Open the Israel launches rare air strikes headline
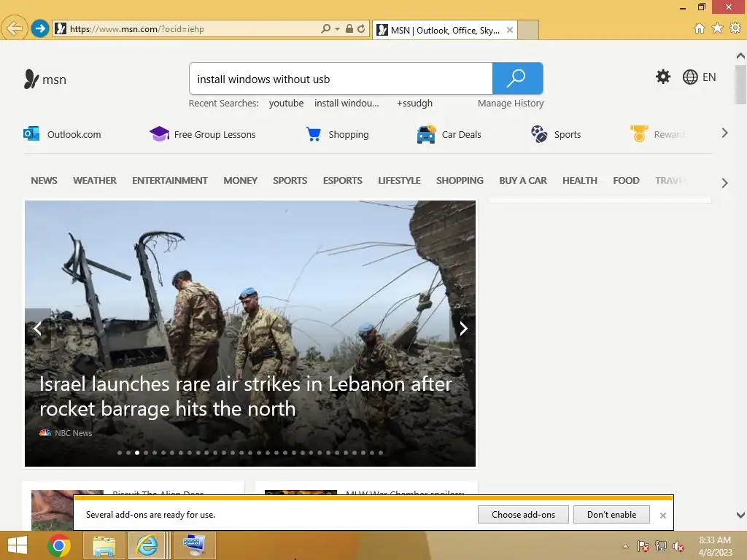This screenshot has width=747, height=560. pyautogui.click(x=245, y=396)
